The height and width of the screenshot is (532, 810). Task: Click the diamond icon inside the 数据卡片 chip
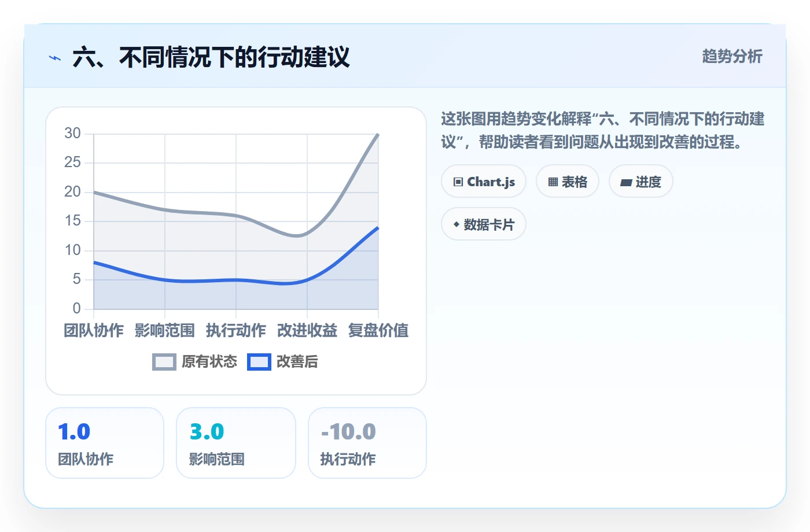coord(456,224)
